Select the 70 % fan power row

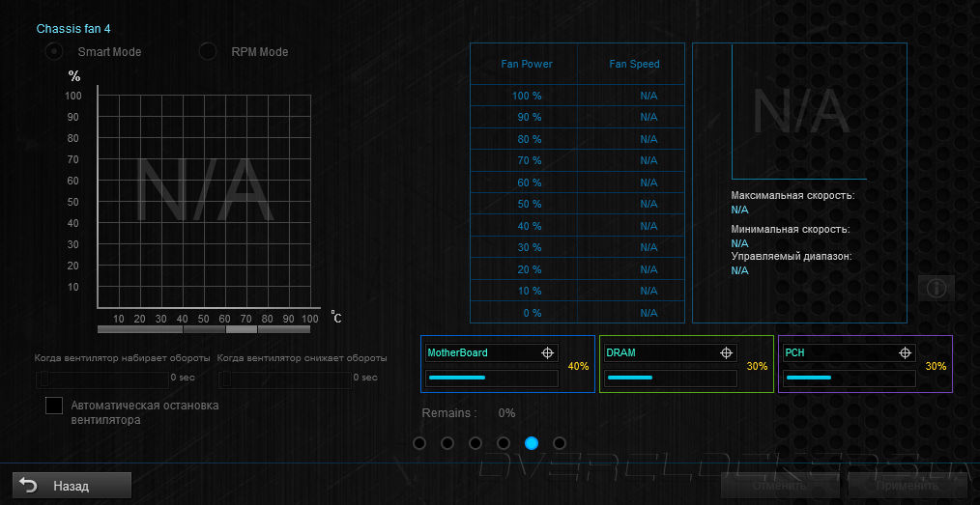click(578, 160)
